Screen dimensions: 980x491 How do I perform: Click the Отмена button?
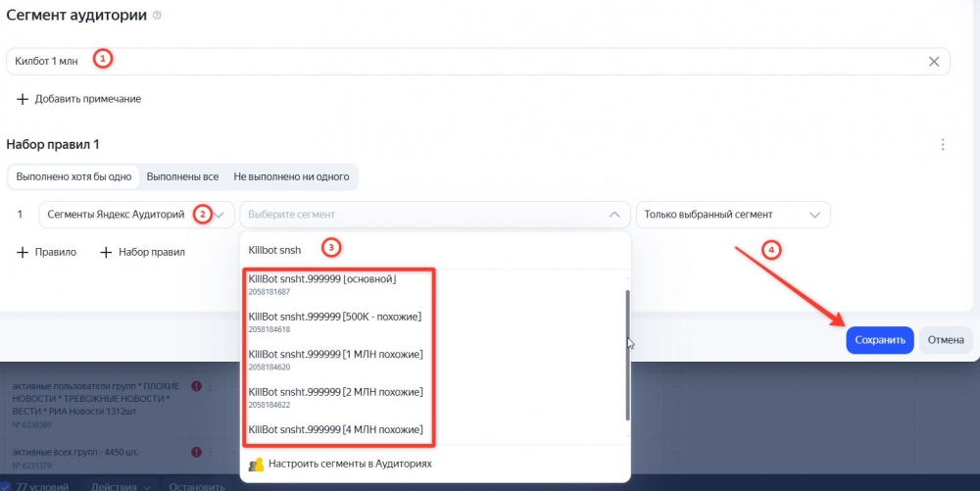[x=946, y=340]
